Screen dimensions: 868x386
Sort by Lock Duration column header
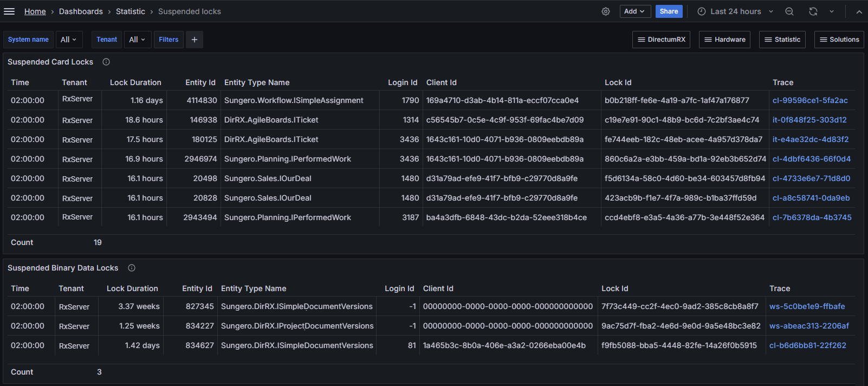(x=135, y=82)
